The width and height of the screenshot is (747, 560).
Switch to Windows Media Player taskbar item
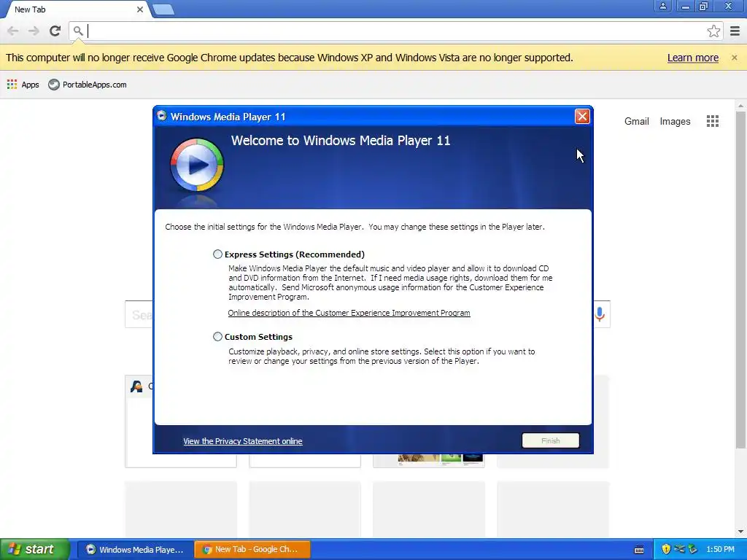click(135, 550)
